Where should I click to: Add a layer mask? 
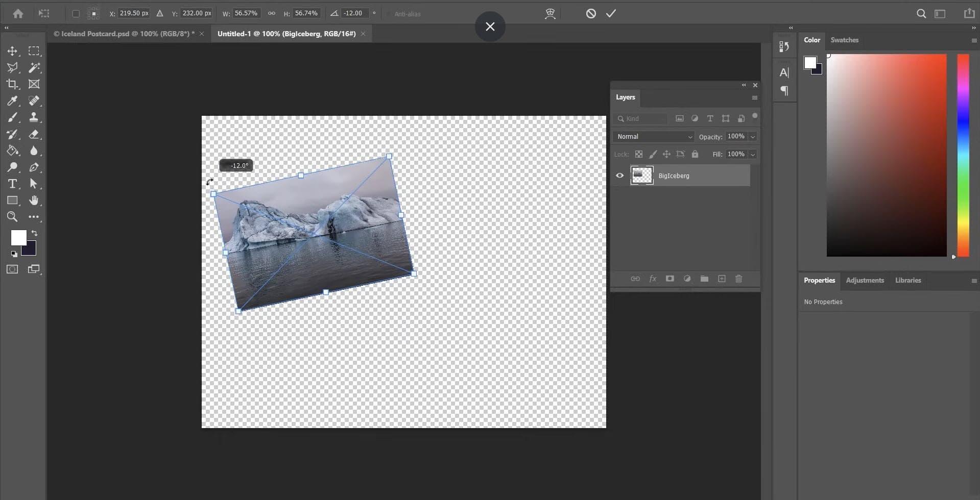tap(670, 279)
